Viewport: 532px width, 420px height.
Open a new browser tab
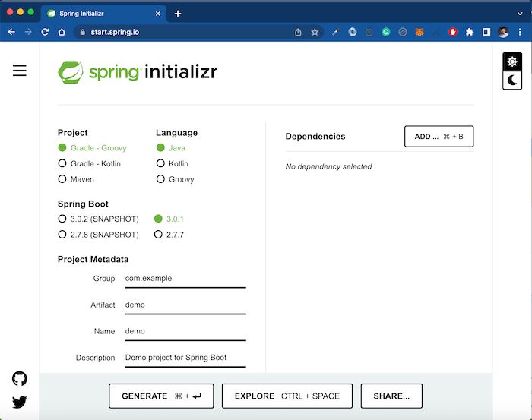coord(178,14)
